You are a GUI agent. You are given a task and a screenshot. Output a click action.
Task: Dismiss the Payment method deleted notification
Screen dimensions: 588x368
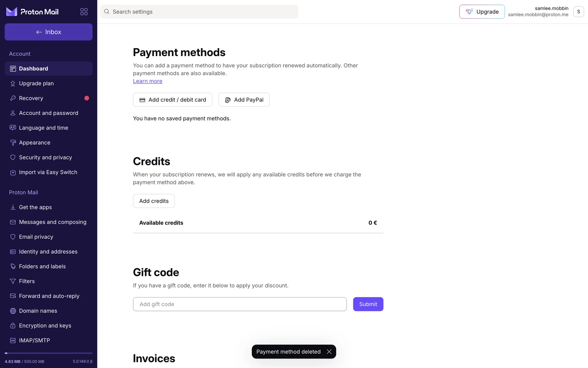329,352
